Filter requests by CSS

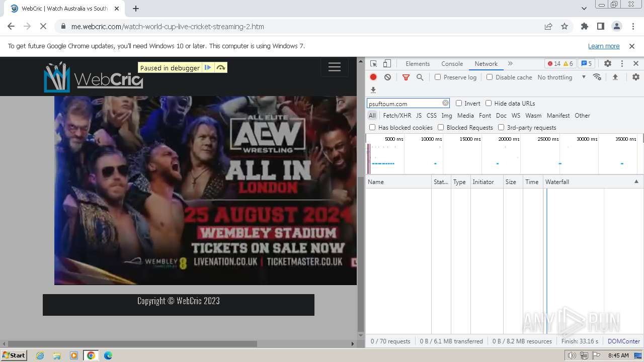[432, 115]
